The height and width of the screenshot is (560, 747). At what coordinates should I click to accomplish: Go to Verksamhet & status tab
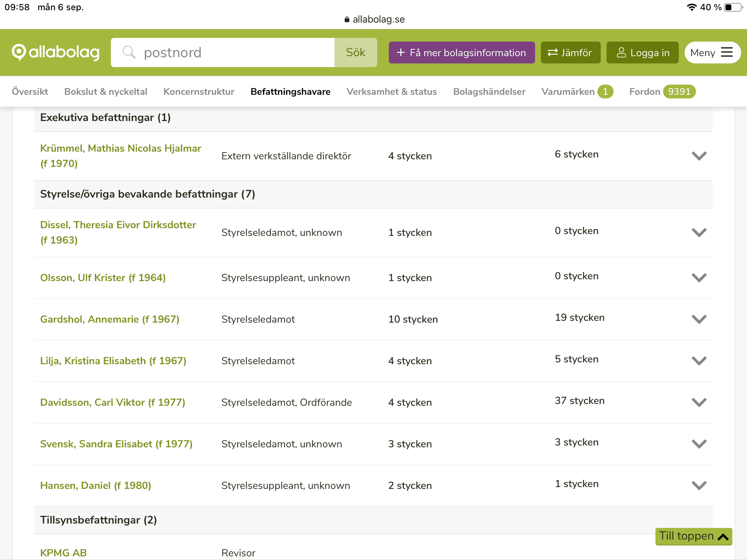392,92
